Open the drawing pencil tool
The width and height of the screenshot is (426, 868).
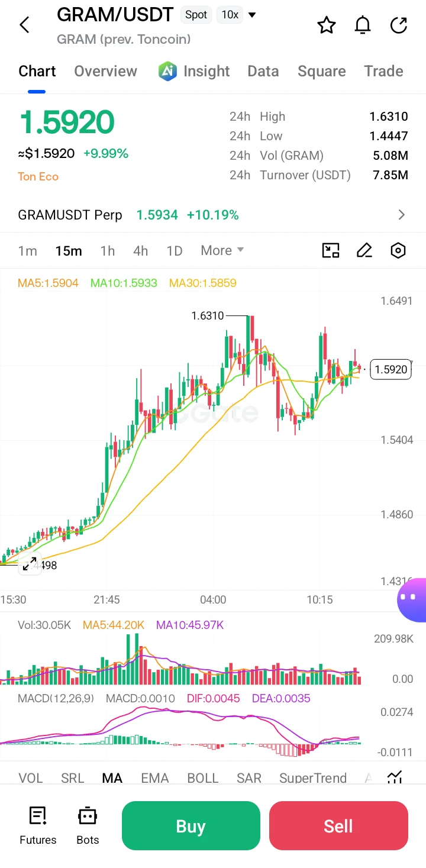[x=364, y=250]
